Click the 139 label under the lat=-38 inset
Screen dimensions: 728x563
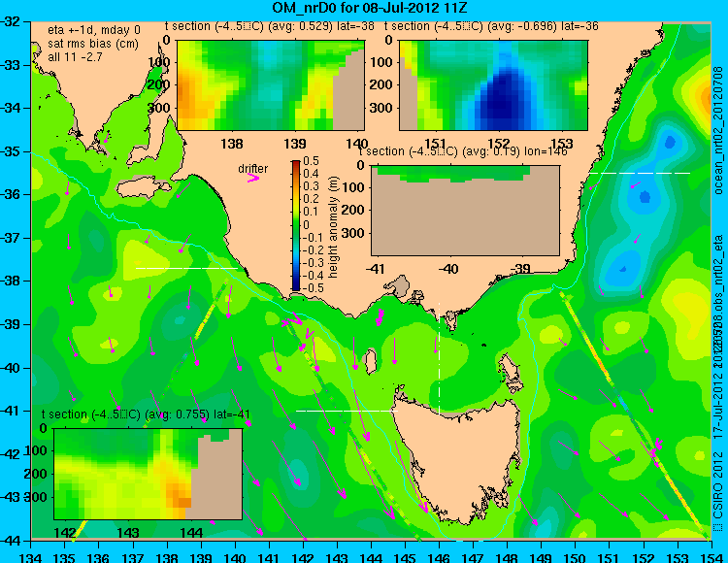pos(295,144)
